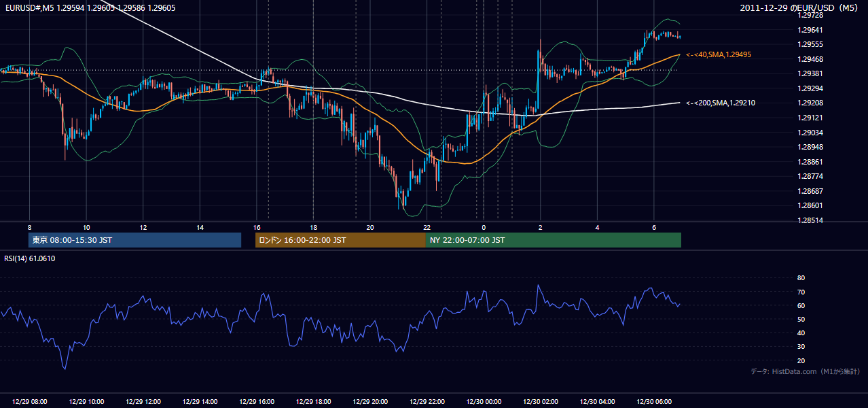The image size is (868, 408).
Task: Click price axis label 1.29121
Action: [x=810, y=118]
